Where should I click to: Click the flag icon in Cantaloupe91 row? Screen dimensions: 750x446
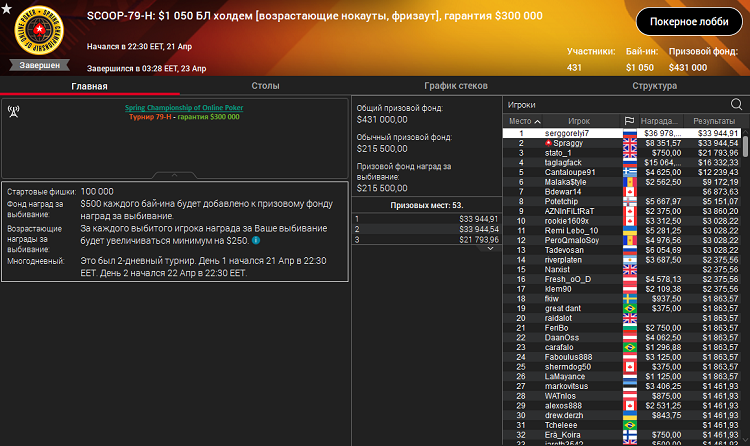(x=629, y=172)
